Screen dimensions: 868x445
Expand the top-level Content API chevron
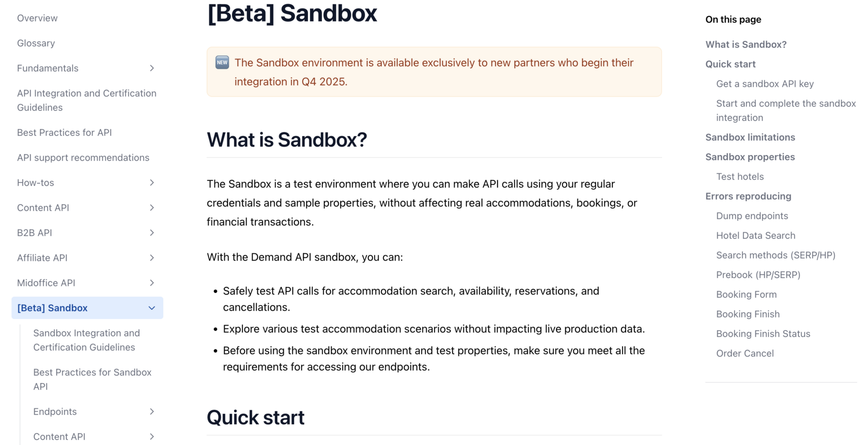click(x=152, y=208)
